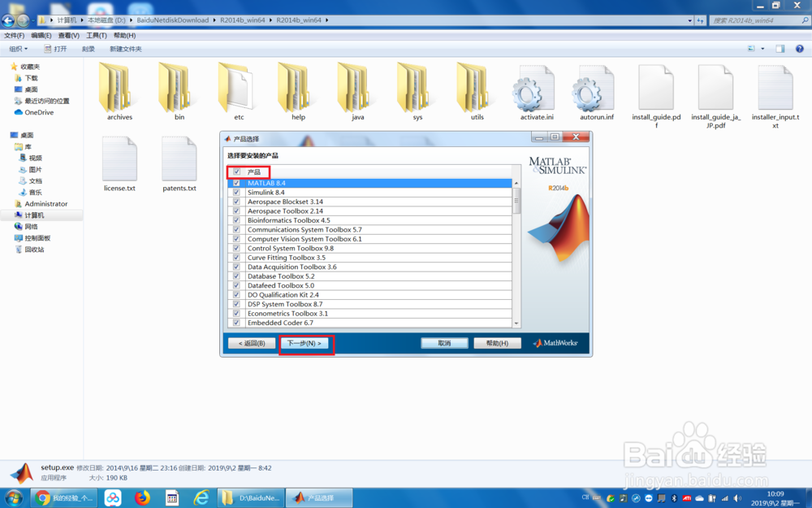This screenshot has width=812, height=508.
Task: Toggle the select-all 产品 checkbox
Action: [236, 172]
